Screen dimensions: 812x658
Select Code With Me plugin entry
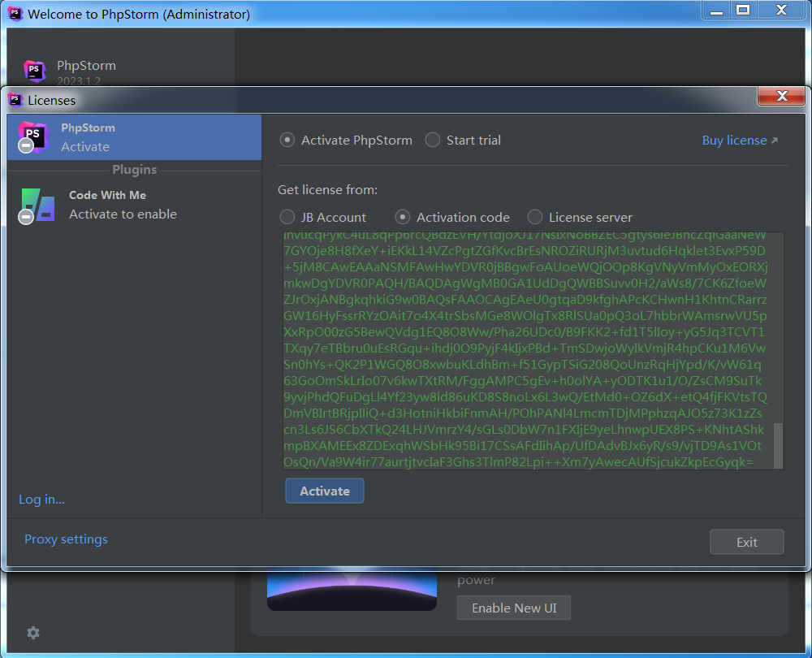[x=134, y=206]
